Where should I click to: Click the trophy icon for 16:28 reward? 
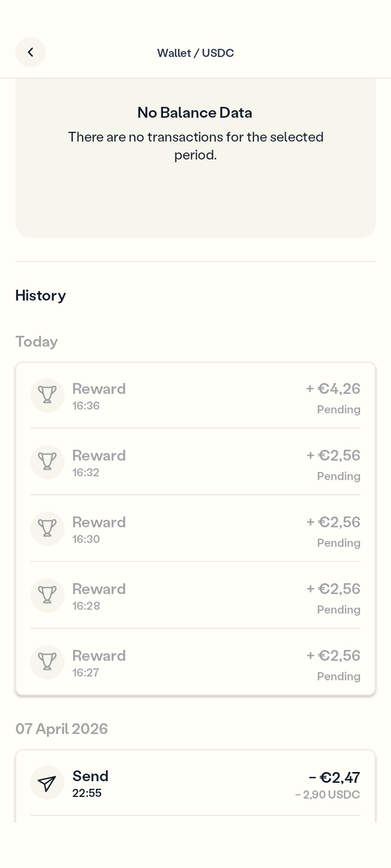[47, 595]
